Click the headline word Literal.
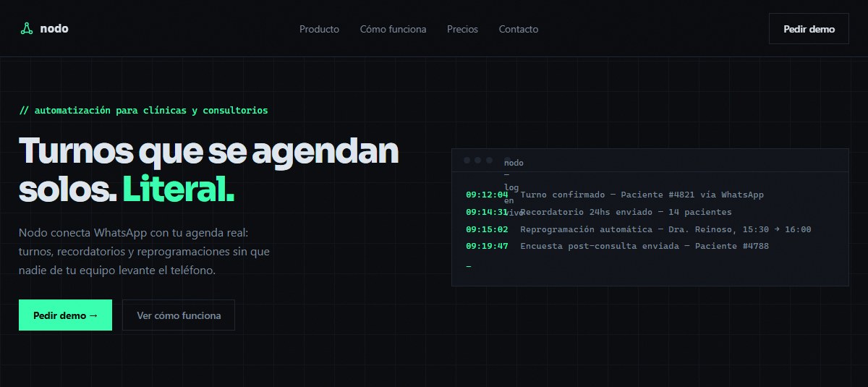Screen dimensions: 868x387 coord(178,190)
